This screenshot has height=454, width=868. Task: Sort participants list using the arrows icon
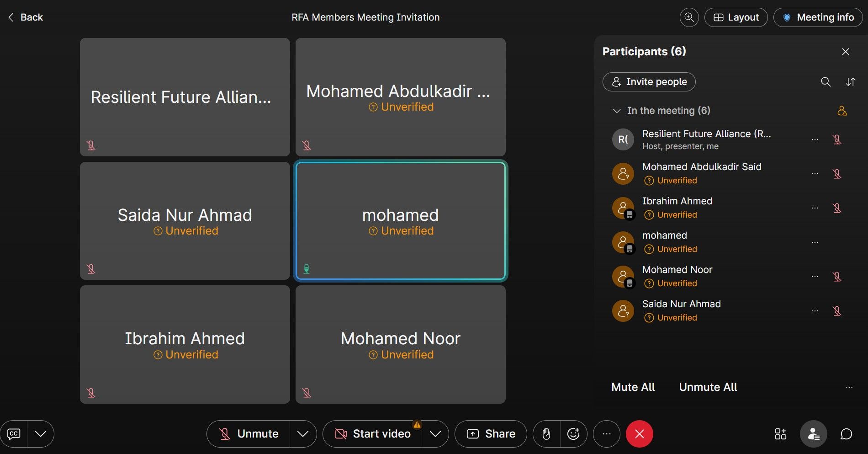coord(850,82)
